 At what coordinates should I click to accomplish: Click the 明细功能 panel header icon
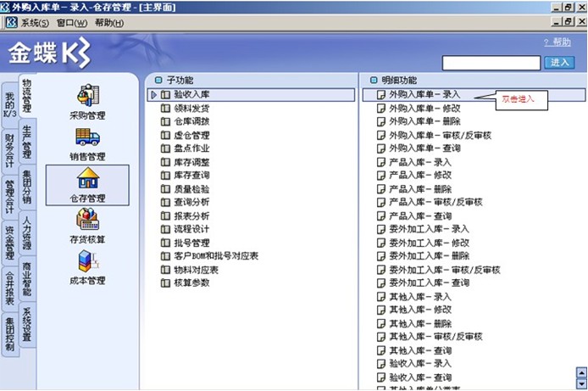point(374,80)
